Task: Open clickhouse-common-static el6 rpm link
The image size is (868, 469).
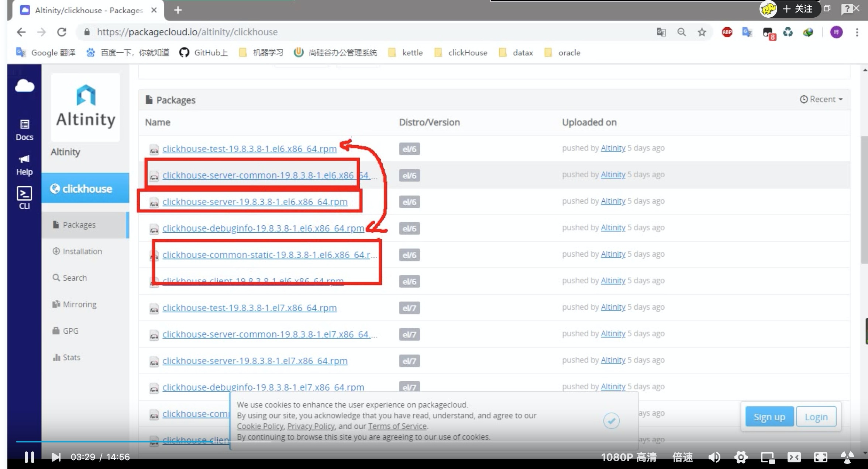Action: (x=270, y=255)
